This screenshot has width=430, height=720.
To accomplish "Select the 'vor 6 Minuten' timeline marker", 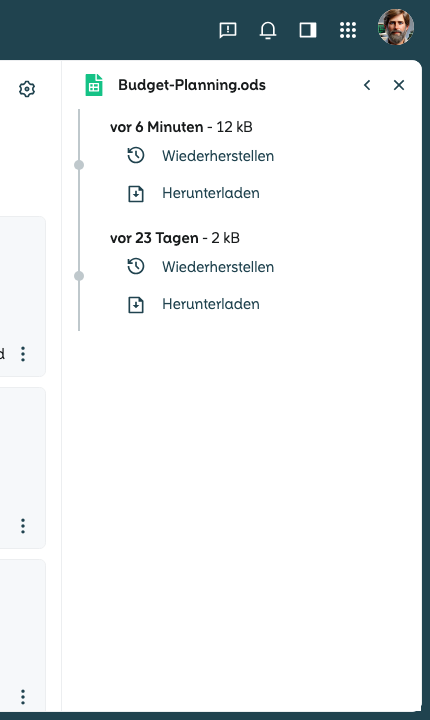I will click(x=79, y=165).
